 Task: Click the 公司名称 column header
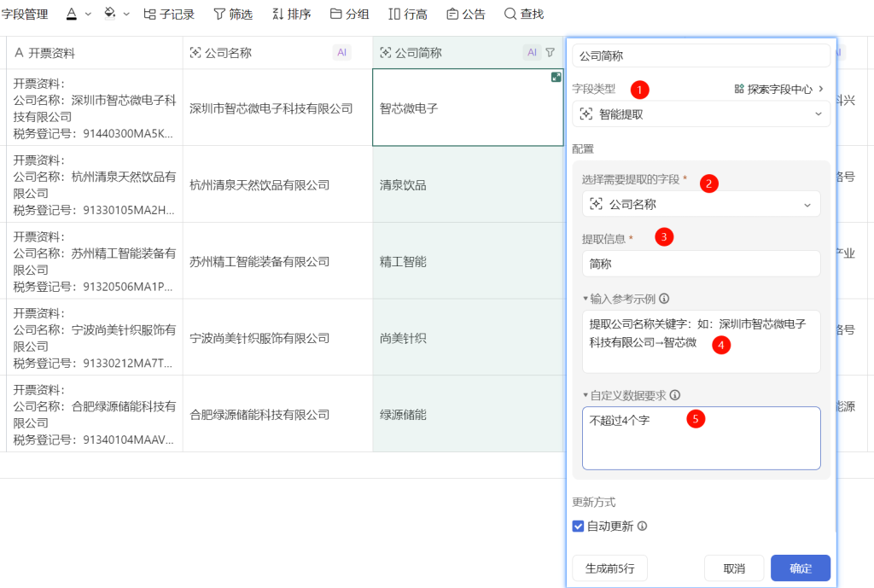[277, 53]
